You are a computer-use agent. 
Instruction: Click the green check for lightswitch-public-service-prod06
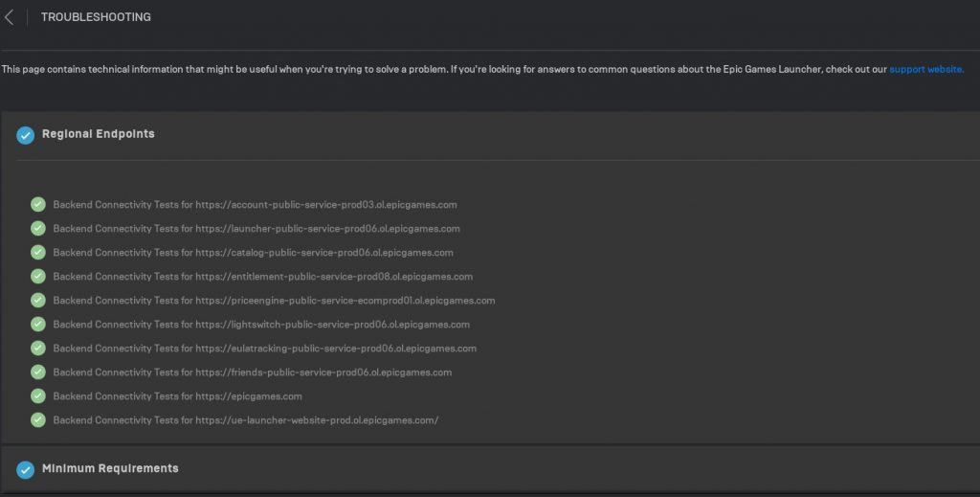pos(38,324)
